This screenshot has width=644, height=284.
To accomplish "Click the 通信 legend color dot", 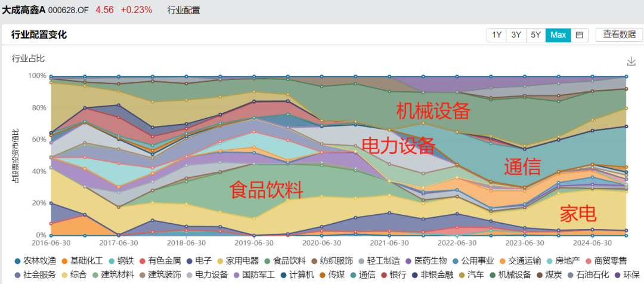I will 351,274.
